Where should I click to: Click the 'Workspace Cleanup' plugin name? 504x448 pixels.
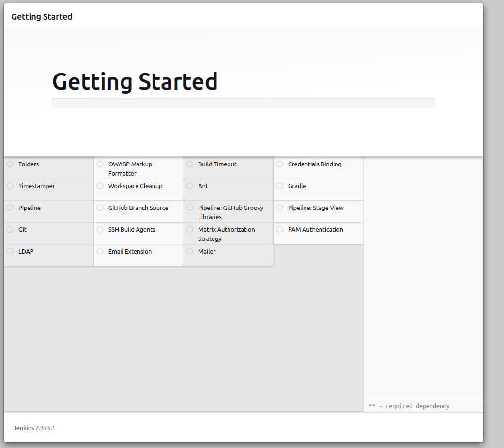[136, 186]
